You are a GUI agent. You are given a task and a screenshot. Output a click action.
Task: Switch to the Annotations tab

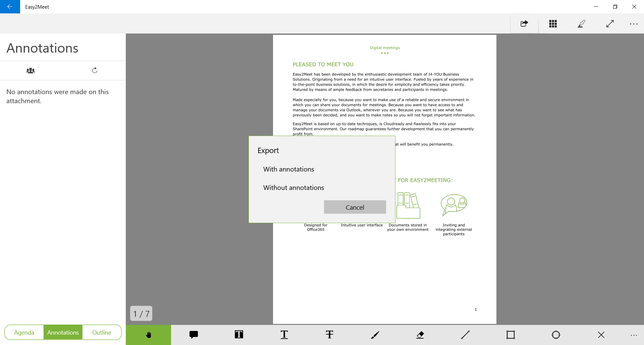tap(63, 332)
